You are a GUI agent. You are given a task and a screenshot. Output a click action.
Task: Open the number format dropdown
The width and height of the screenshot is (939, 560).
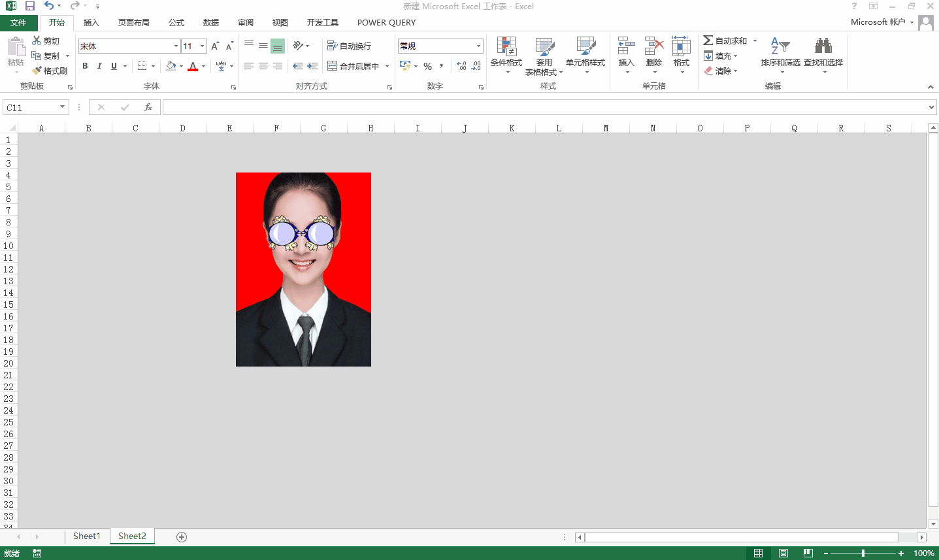(478, 46)
